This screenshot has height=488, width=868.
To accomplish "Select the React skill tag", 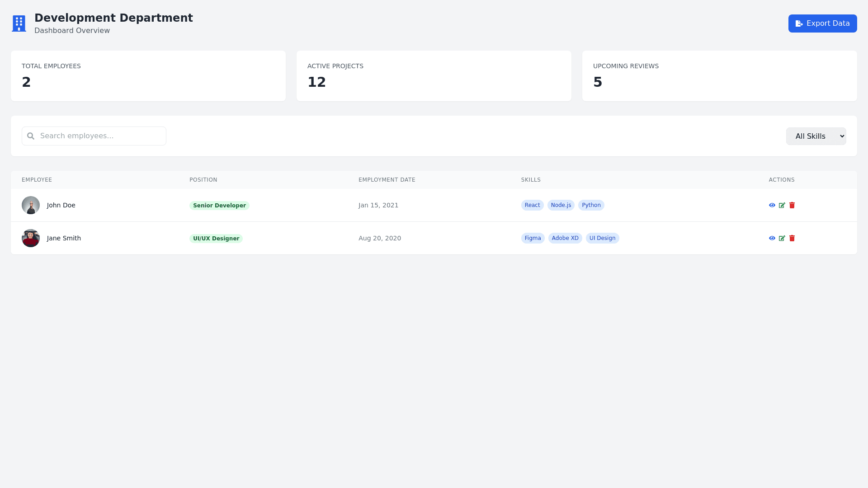I will pos(532,205).
